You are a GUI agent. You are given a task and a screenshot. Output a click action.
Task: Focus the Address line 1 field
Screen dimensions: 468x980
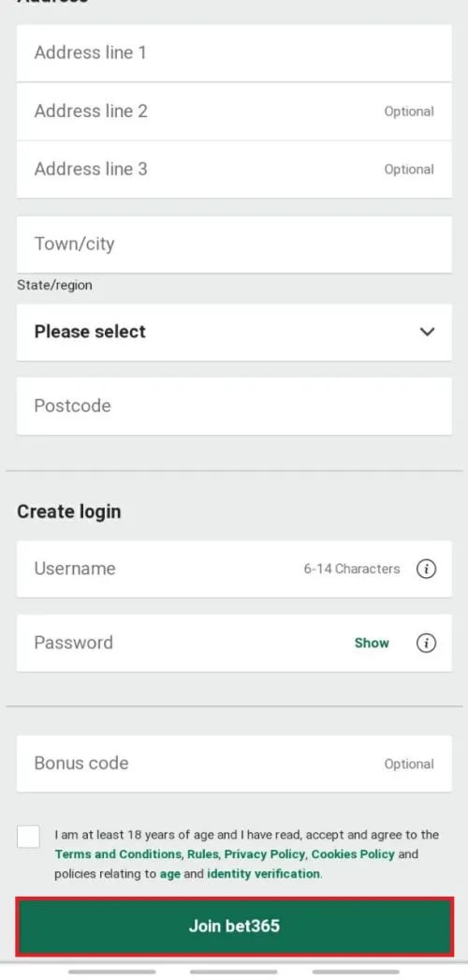[234, 53]
